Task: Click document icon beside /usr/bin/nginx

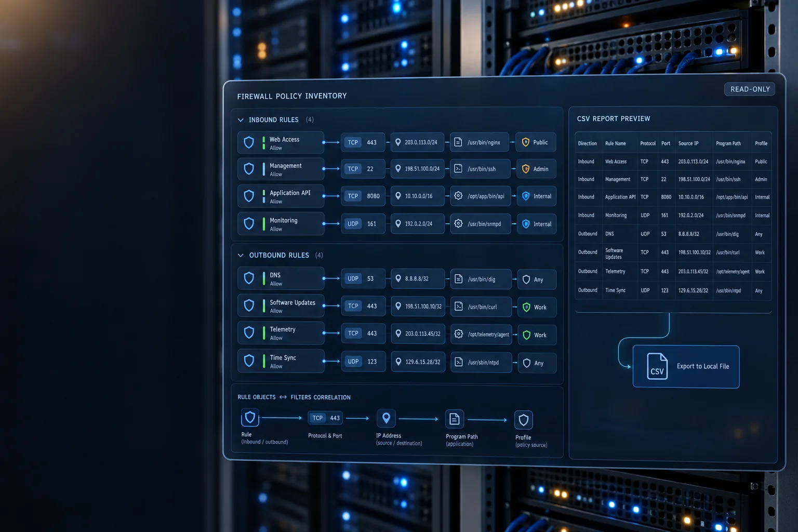Action: [458, 142]
